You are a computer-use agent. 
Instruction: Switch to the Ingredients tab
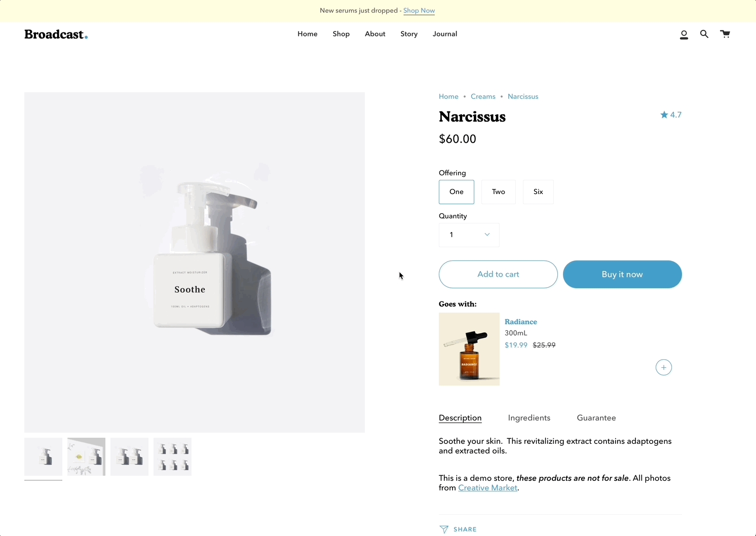pyautogui.click(x=529, y=418)
